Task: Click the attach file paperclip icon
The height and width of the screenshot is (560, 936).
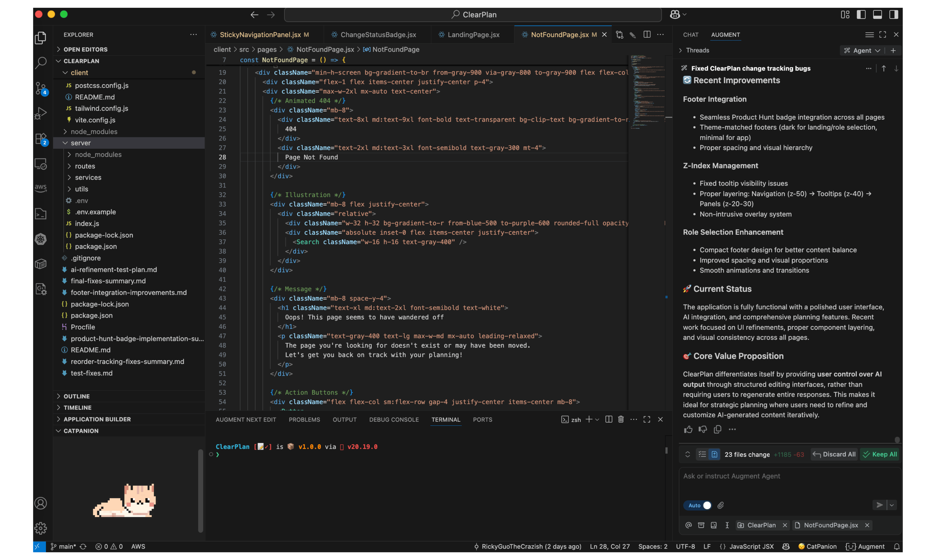Action: coord(720,505)
